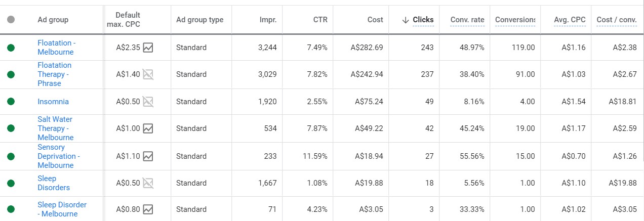Edit A$2.35 max CPC for Floatation - Melbourne
The height and width of the screenshot is (221, 644).
[x=128, y=48]
